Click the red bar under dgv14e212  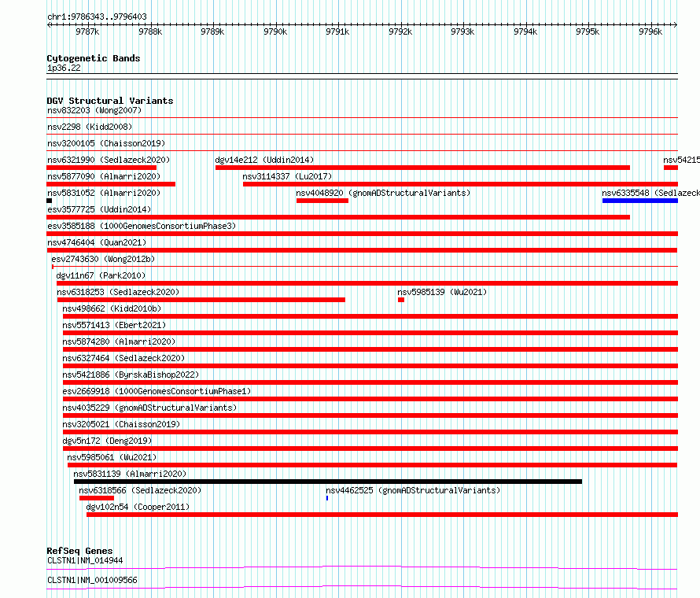[x=423, y=168]
